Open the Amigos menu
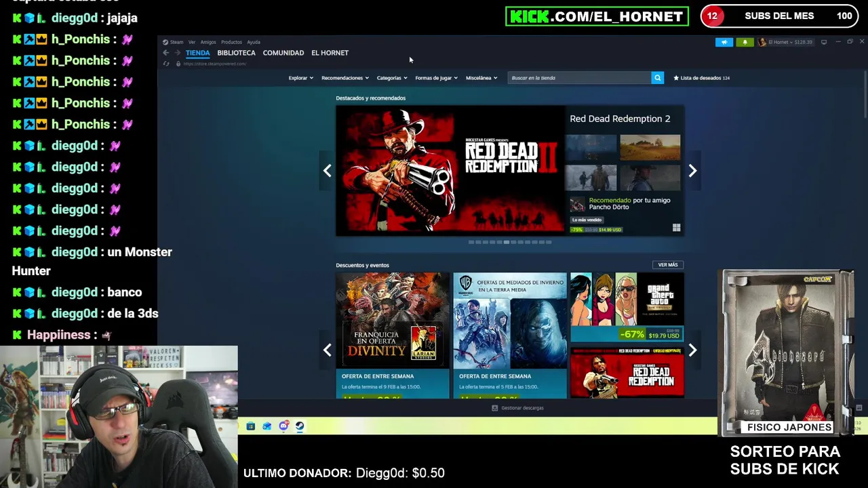The height and width of the screenshot is (488, 868). [x=208, y=42]
